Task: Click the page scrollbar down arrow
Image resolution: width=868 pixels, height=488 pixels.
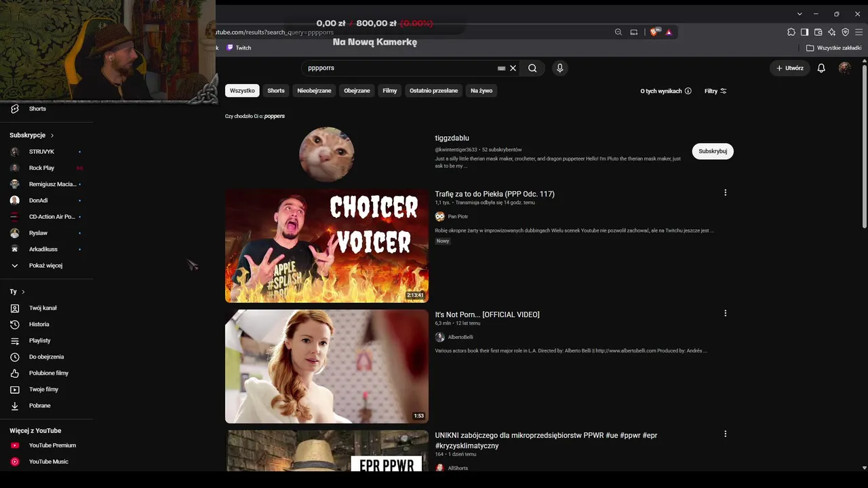Action: 864,467
